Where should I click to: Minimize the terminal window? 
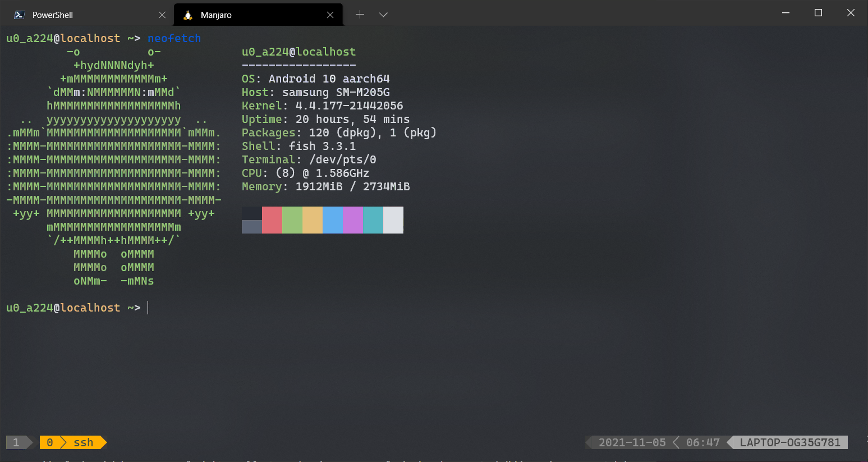point(786,13)
